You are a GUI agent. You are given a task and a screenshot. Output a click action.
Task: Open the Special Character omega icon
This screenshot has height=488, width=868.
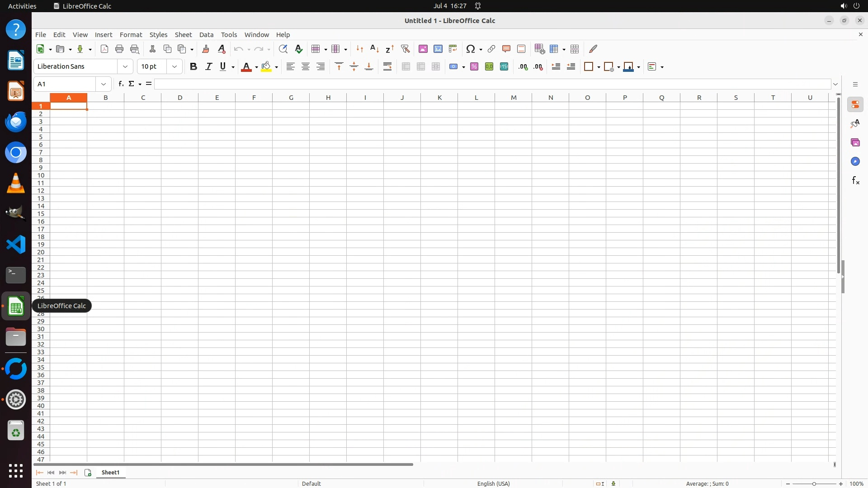click(x=471, y=49)
